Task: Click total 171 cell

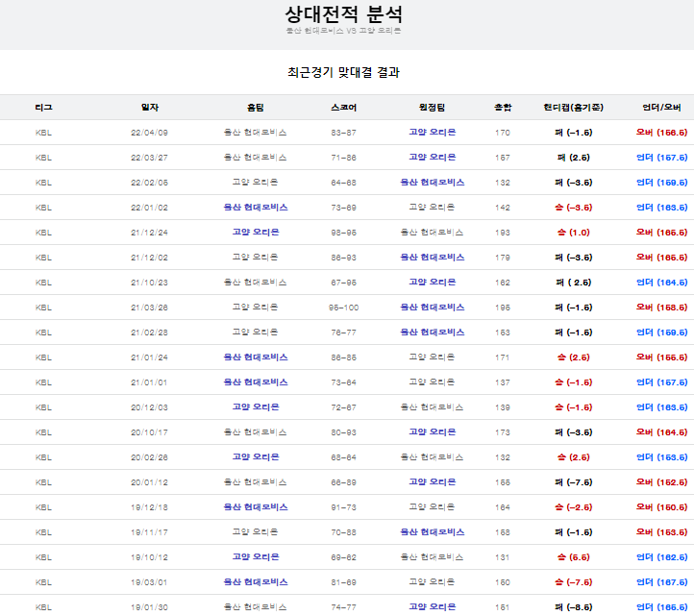Action: pyautogui.click(x=503, y=357)
